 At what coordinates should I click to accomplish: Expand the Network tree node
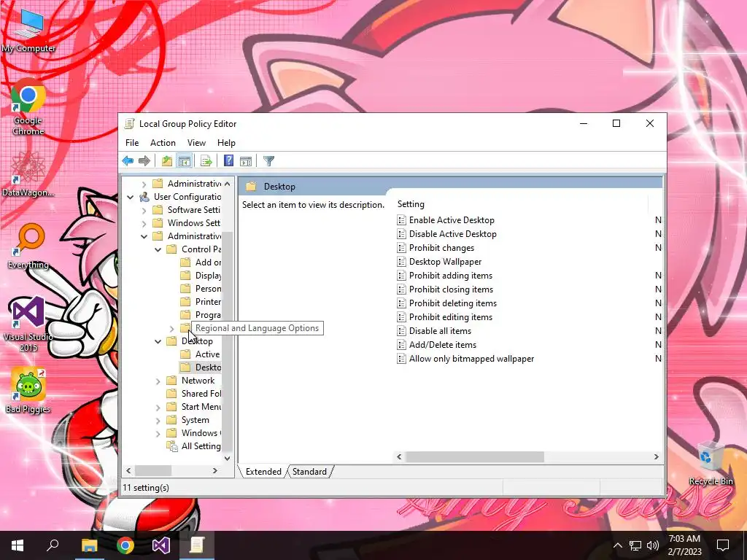(158, 381)
